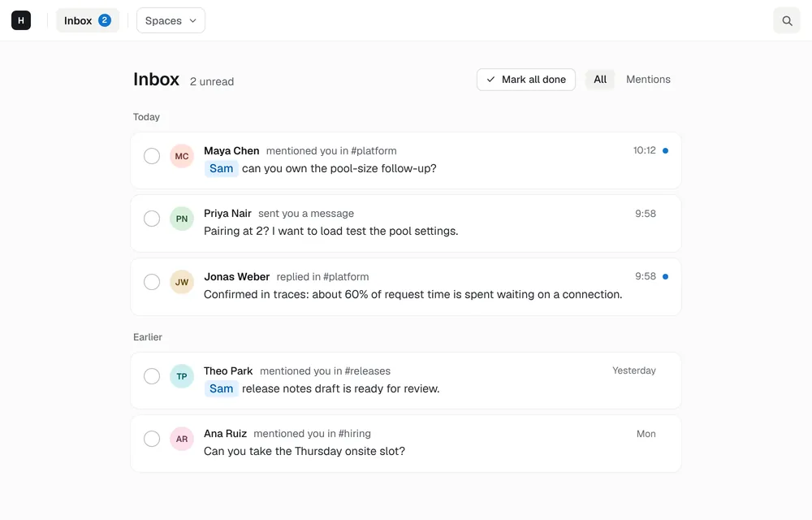Click 'sent you a message' text
The height and width of the screenshot is (520, 812).
coord(306,214)
